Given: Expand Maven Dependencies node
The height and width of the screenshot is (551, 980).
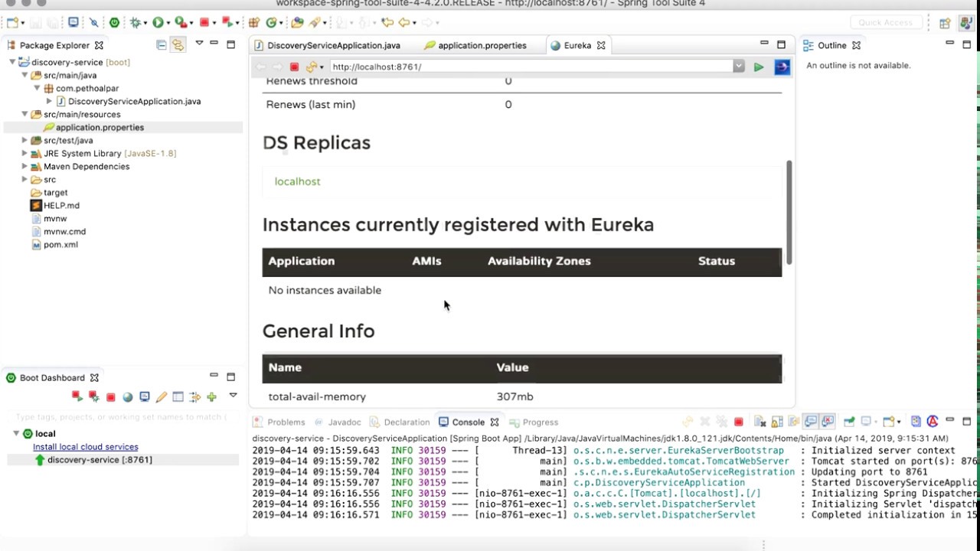Looking at the screenshot, I should tap(24, 166).
